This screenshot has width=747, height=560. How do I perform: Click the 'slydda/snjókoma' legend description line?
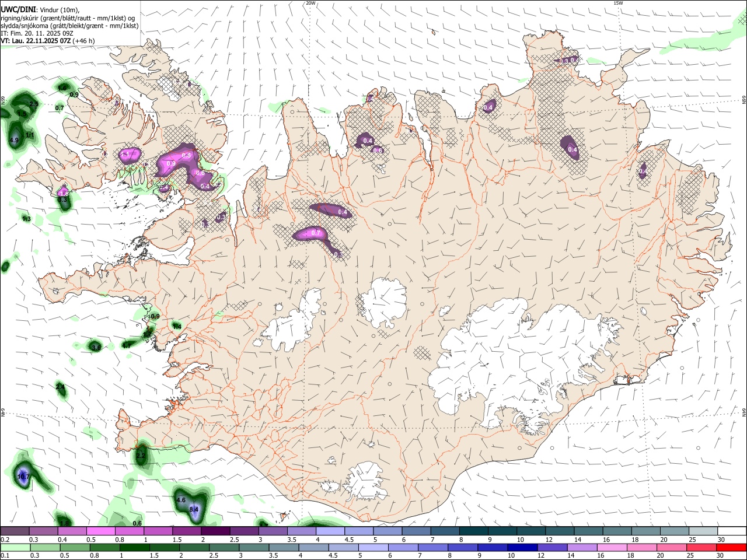click(x=69, y=25)
